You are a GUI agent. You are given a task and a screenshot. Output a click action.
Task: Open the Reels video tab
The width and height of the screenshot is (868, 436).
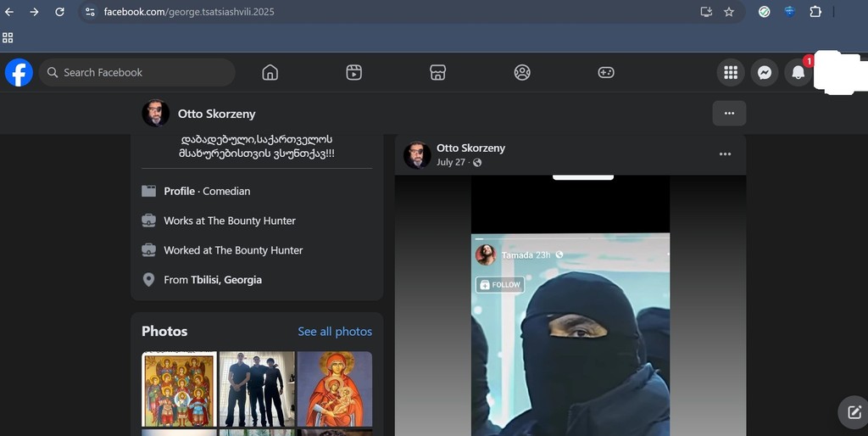[354, 73]
